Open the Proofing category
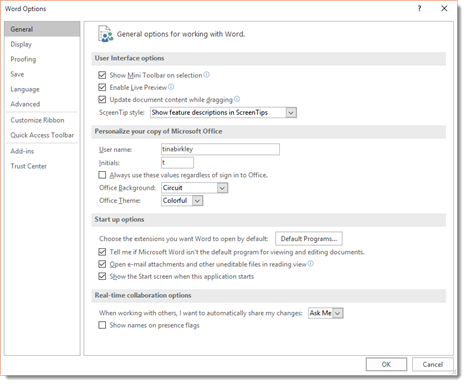The width and height of the screenshot is (466, 384). point(42,59)
